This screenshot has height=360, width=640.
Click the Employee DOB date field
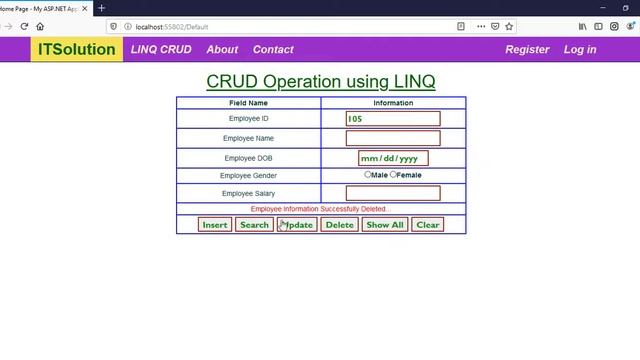tap(393, 158)
